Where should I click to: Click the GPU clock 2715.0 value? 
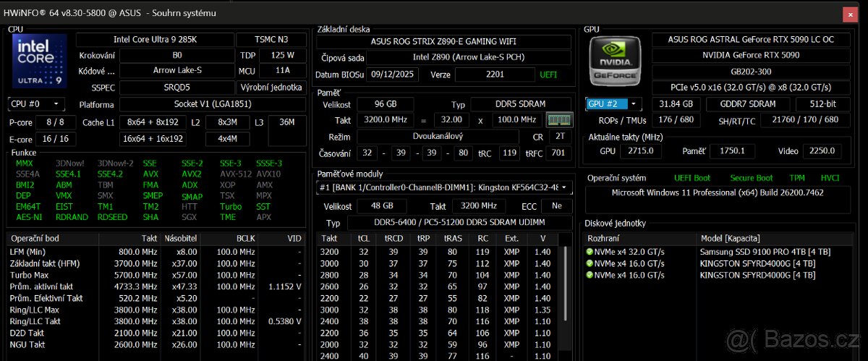point(641,150)
